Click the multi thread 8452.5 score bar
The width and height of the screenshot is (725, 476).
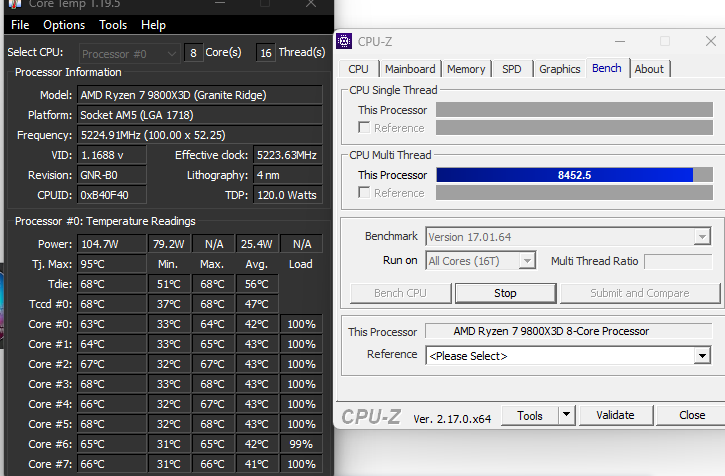[574, 175]
